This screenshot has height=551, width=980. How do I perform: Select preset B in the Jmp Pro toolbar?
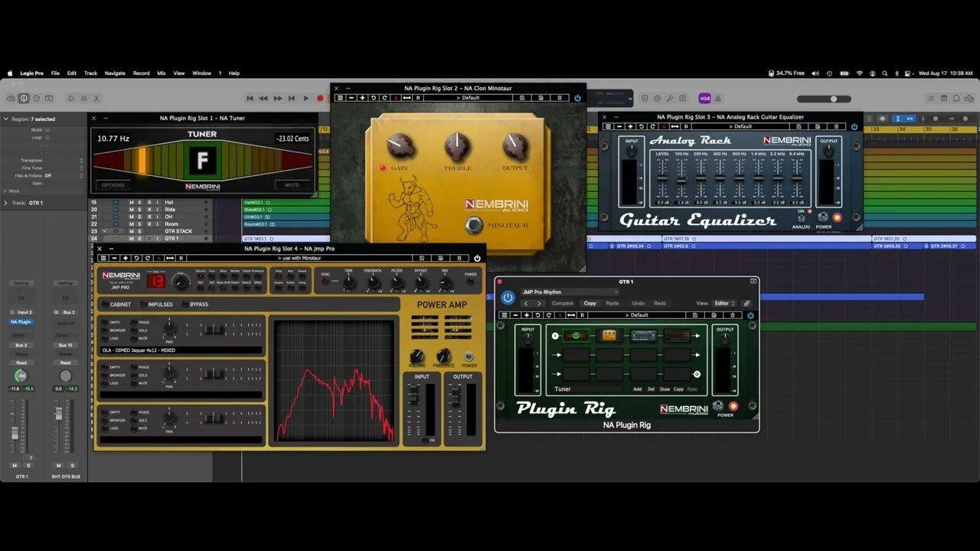click(181, 258)
